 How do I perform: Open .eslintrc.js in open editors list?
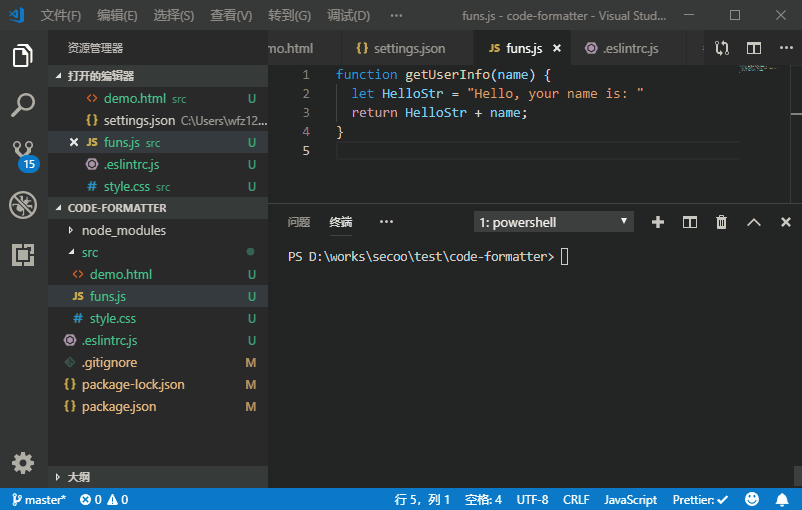(158, 164)
